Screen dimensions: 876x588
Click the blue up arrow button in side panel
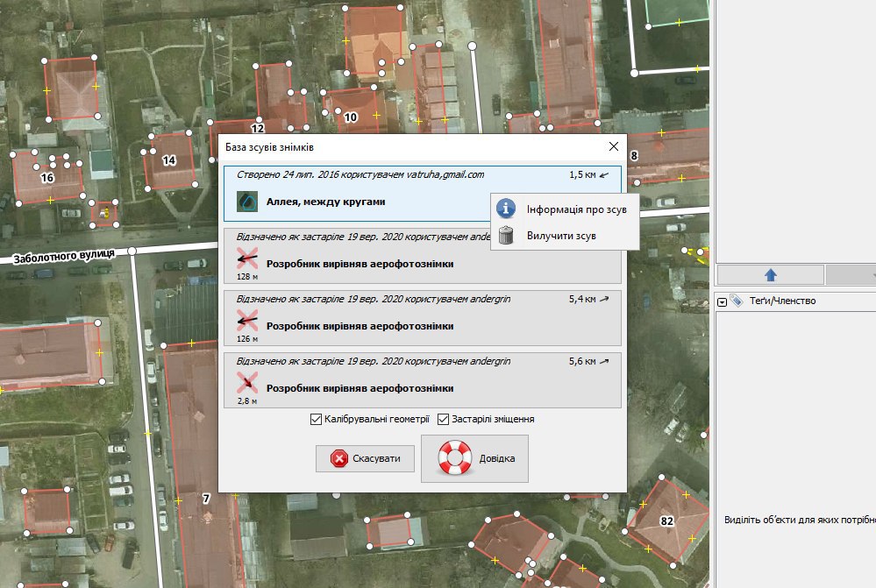coord(771,275)
